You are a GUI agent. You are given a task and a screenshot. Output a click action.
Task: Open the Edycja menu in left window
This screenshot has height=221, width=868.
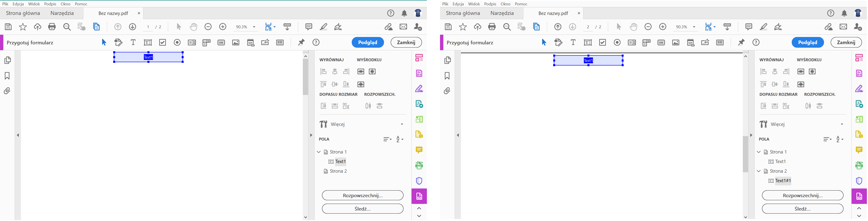pos(18,4)
